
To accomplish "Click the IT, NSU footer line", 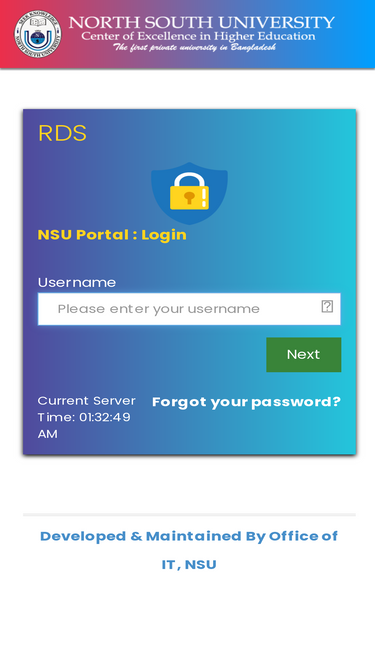I will point(189,564).
